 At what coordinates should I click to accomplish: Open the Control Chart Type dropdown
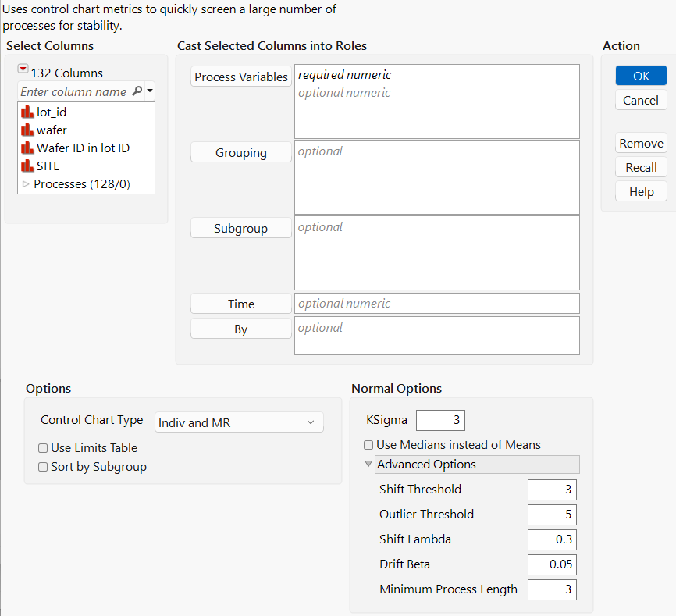[x=239, y=422]
